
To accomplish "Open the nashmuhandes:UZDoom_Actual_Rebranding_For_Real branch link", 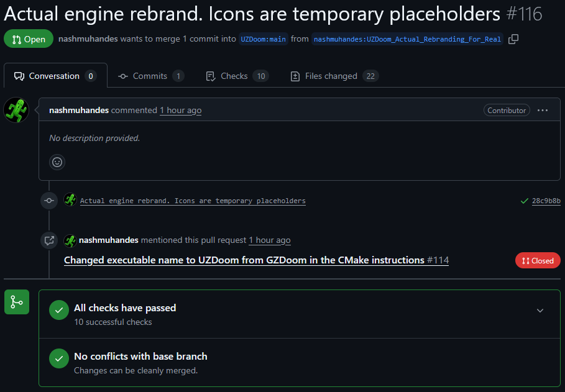I will (x=407, y=39).
